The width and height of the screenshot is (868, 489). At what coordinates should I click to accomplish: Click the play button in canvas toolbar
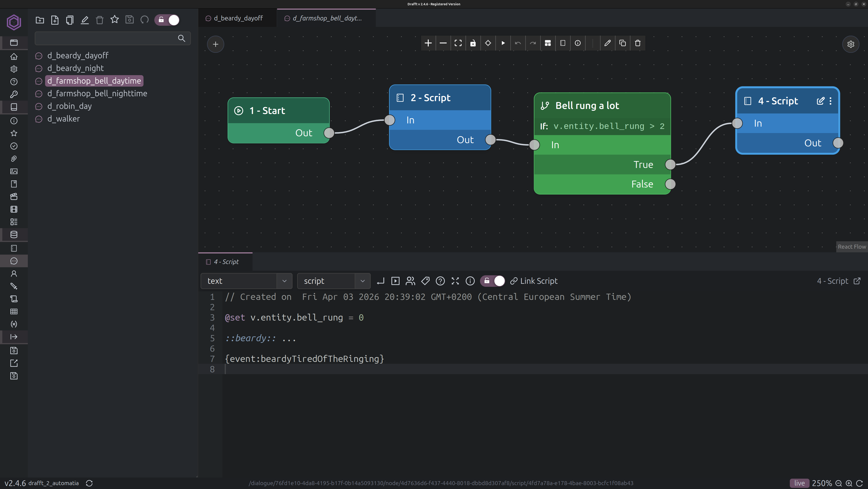(503, 43)
